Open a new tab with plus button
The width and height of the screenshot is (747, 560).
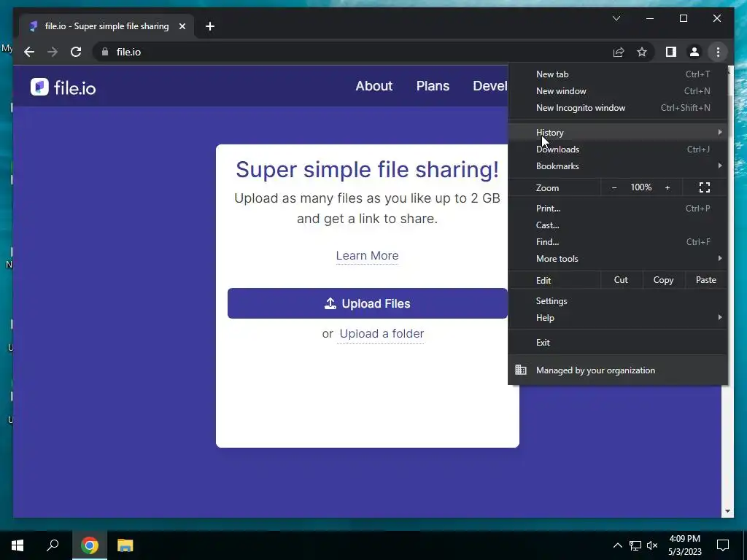tap(210, 26)
